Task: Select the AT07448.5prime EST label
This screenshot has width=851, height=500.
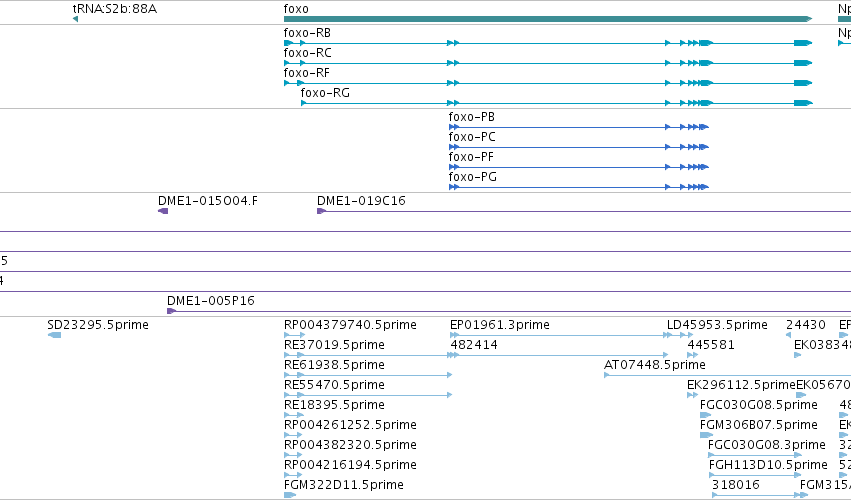Action: (655, 365)
